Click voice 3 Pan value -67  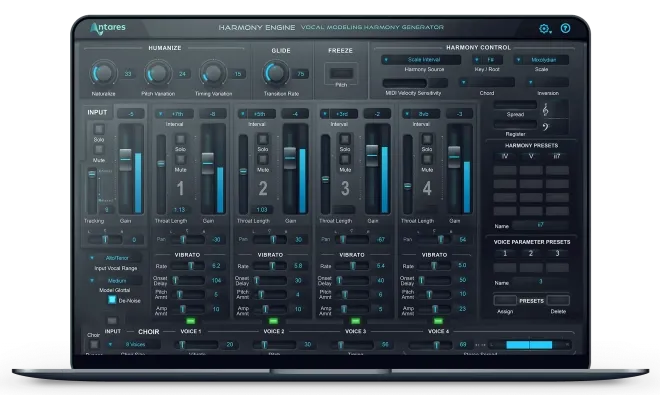[381, 240]
